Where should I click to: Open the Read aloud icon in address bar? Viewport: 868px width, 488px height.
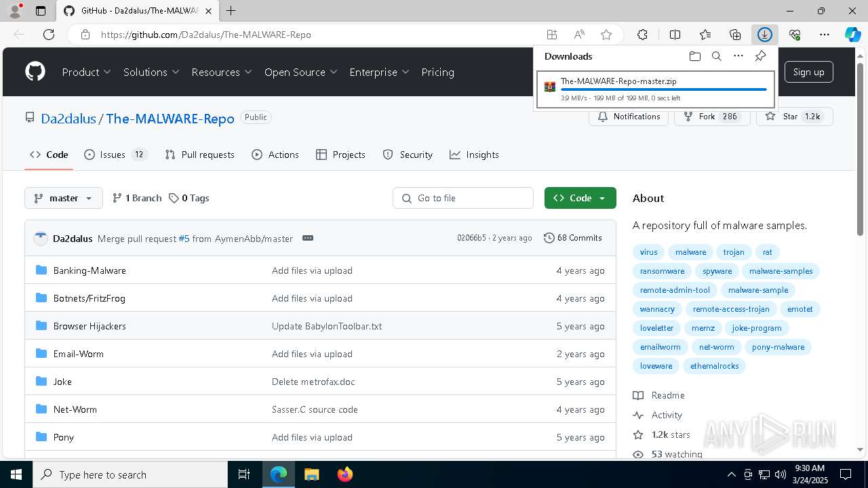(579, 35)
